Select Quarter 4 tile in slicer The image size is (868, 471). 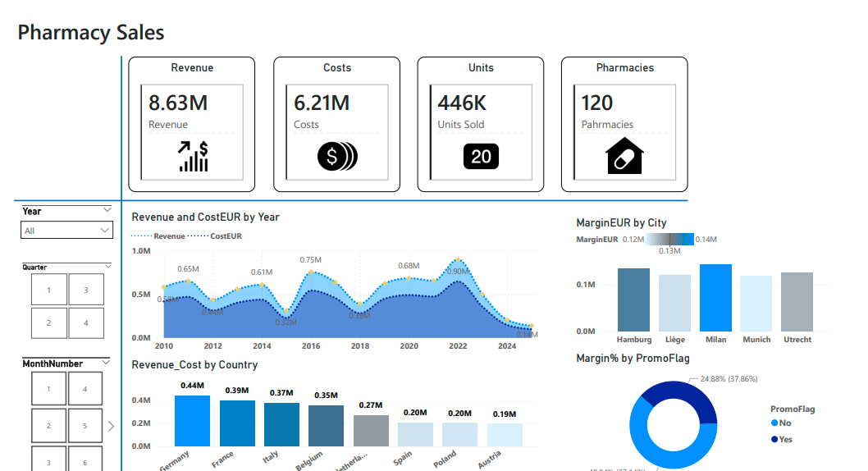click(86, 322)
